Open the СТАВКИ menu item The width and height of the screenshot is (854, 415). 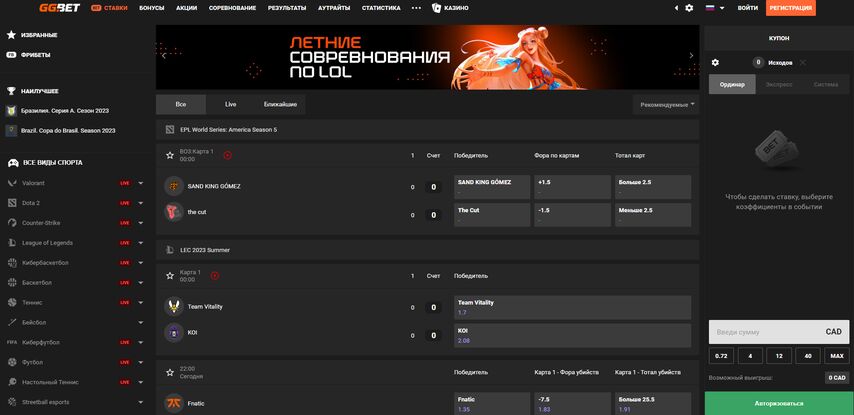click(x=109, y=8)
